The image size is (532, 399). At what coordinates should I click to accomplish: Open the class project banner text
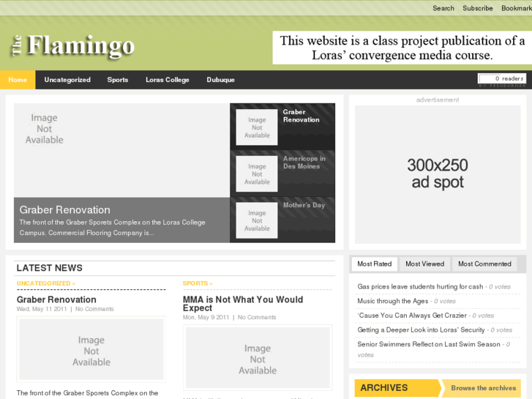click(x=402, y=48)
